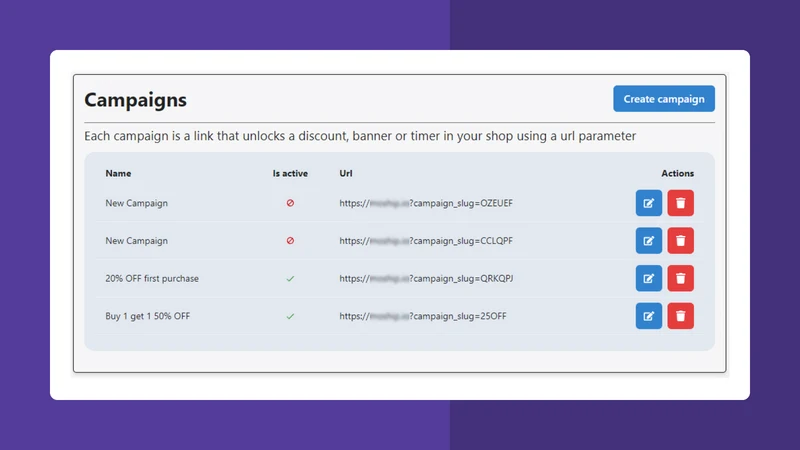The width and height of the screenshot is (800, 450).
Task: Click the active checkmark for Buy 1 get 1
Action: click(x=290, y=316)
